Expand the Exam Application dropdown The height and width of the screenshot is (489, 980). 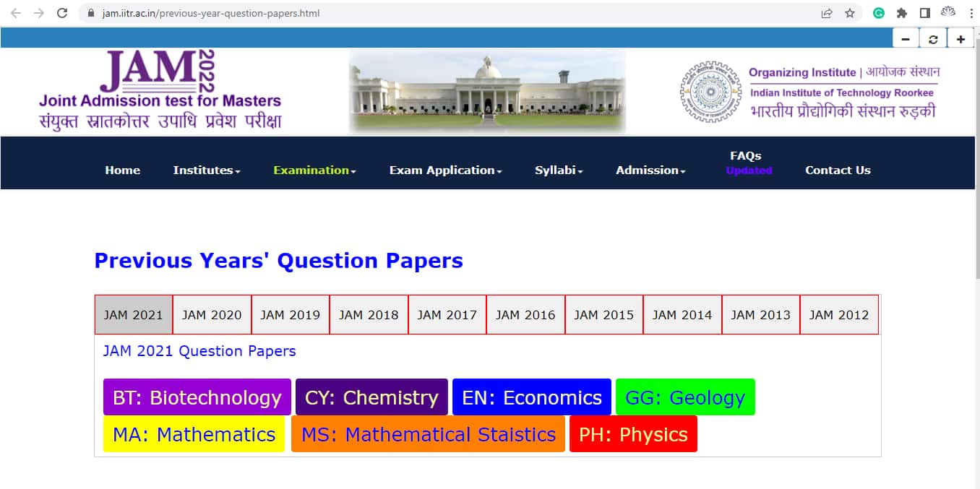point(445,170)
